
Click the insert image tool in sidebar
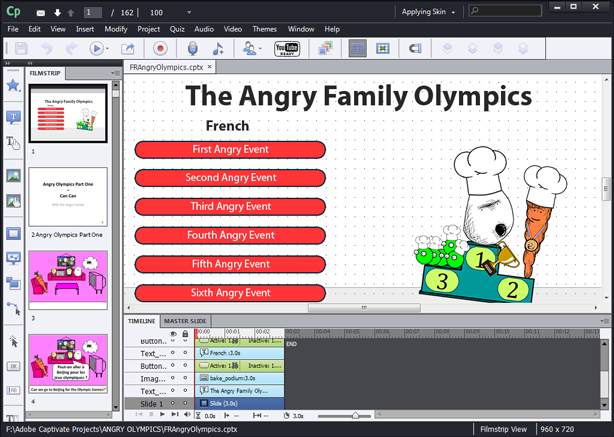click(13, 176)
